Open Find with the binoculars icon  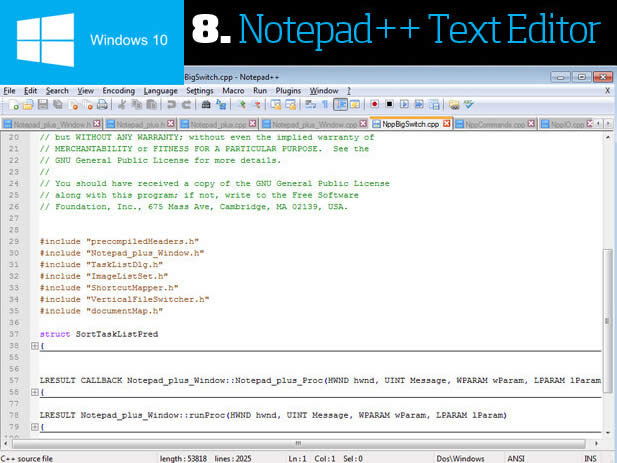(x=208, y=104)
